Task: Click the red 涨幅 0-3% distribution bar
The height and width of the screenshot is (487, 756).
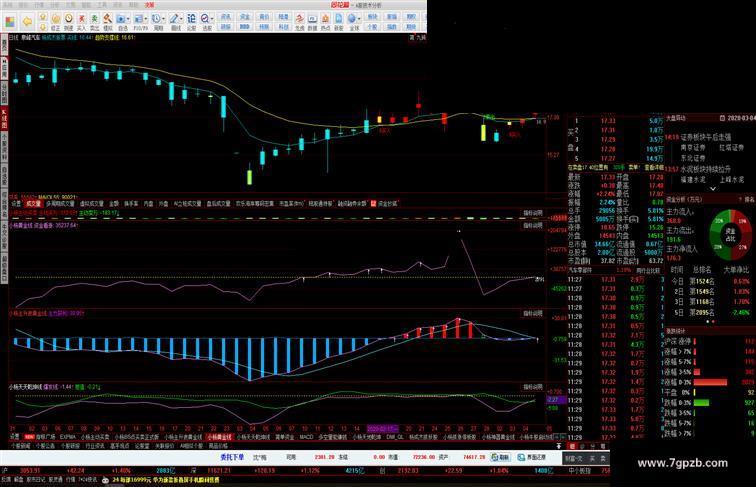Action: click(x=710, y=382)
